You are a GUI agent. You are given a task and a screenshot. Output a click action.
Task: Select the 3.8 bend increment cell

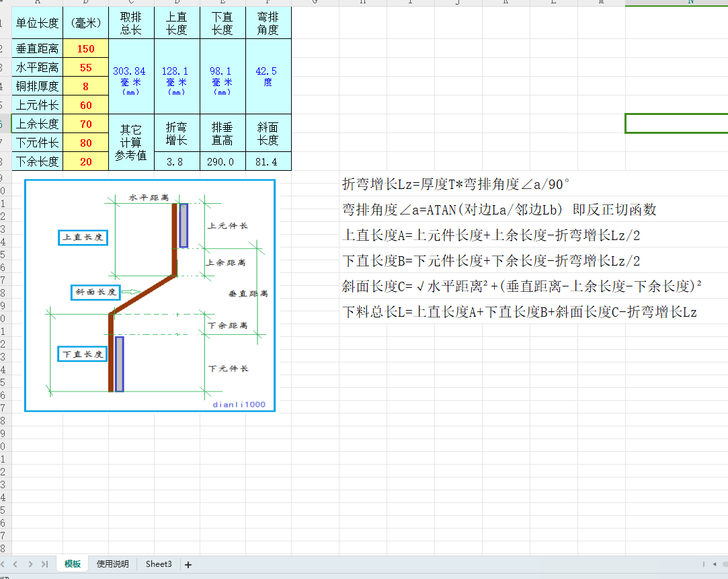click(177, 161)
